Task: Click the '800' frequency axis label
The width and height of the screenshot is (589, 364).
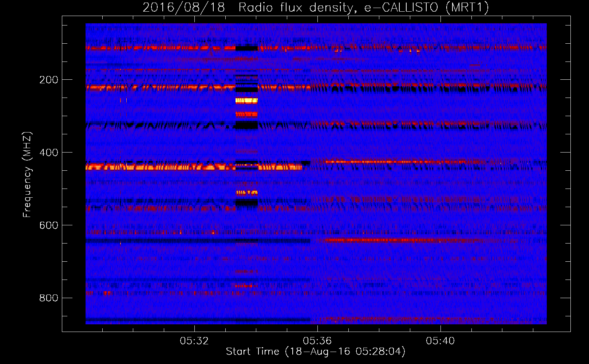Action: (49, 298)
